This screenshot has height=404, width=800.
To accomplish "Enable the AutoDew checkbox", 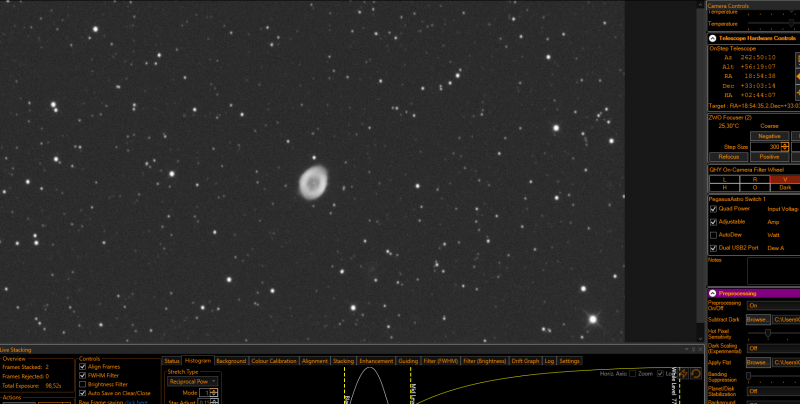I will click(x=713, y=235).
